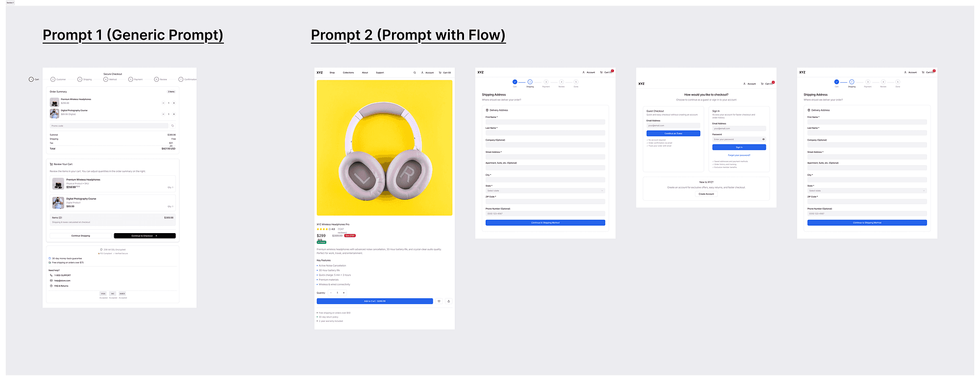The width and height of the screenshot is (980, 381).
Task: Click the search icon in product page header
Action: pos(415,72)
